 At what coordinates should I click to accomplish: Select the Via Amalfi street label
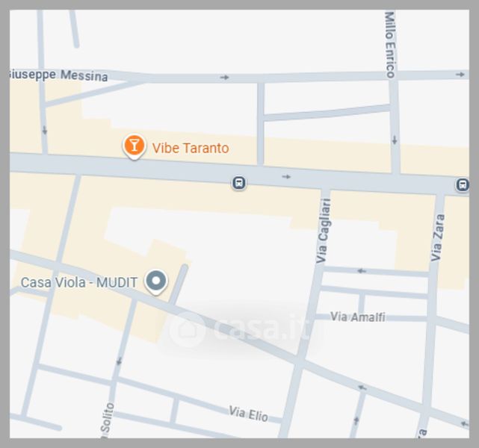[358, 317]
